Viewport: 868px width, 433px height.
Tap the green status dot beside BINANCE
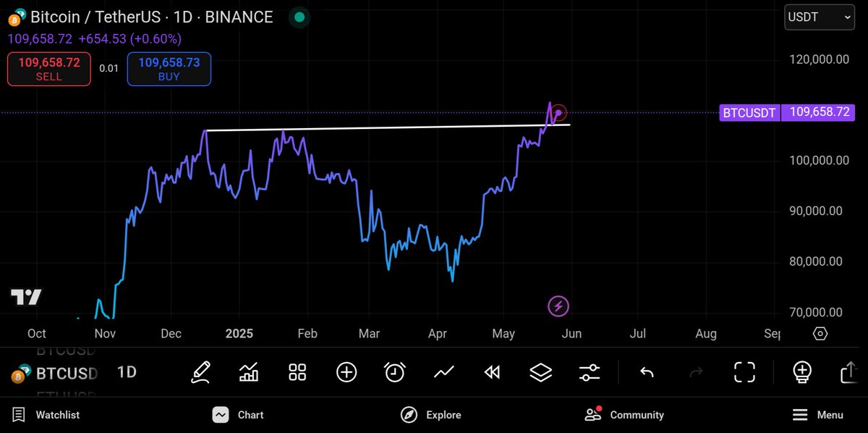point(299,17)
